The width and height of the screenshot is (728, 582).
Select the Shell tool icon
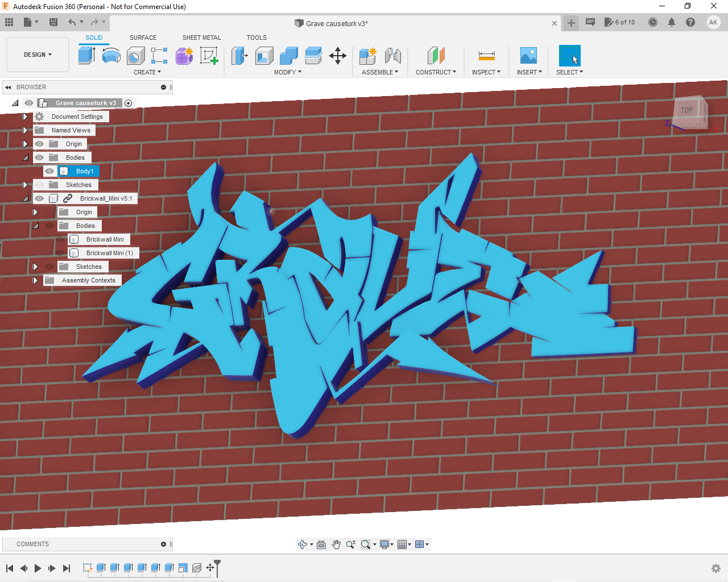pos(264,56)
